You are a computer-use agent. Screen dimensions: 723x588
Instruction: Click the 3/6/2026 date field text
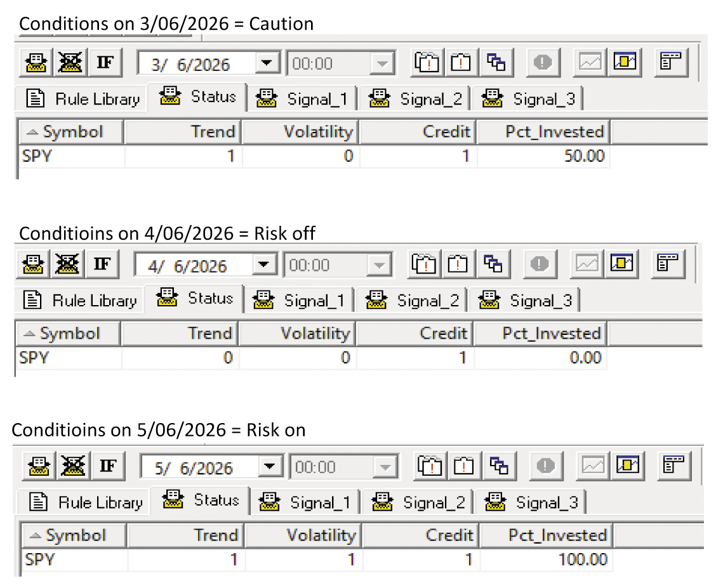tap(190, 65)
